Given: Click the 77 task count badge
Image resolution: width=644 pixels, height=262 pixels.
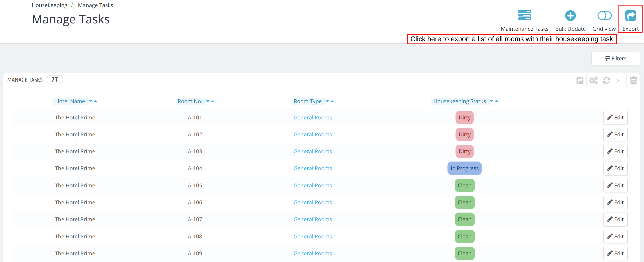Looking at the screenshot, I should pyautogui.click(x=55, y=80).
